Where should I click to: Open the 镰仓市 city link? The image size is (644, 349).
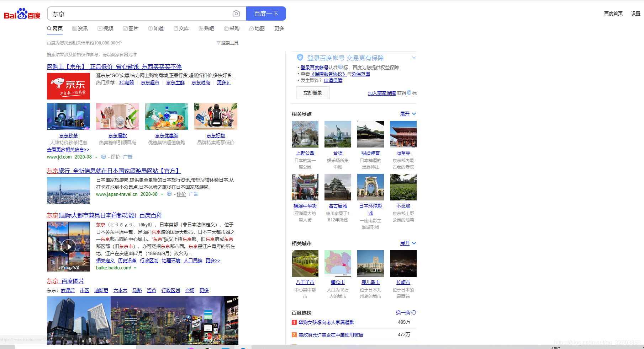pos(338,282)
